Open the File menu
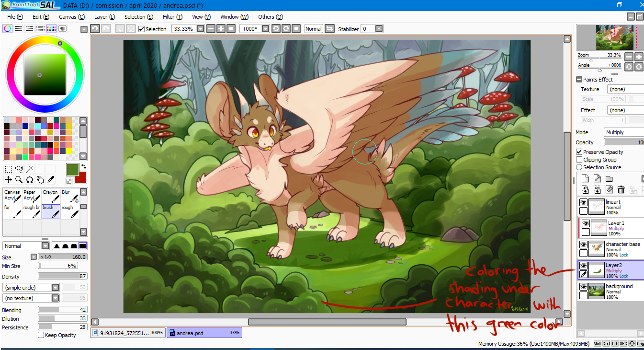The image size is (644, 350). pyautogui.click(x=15, y=17)
